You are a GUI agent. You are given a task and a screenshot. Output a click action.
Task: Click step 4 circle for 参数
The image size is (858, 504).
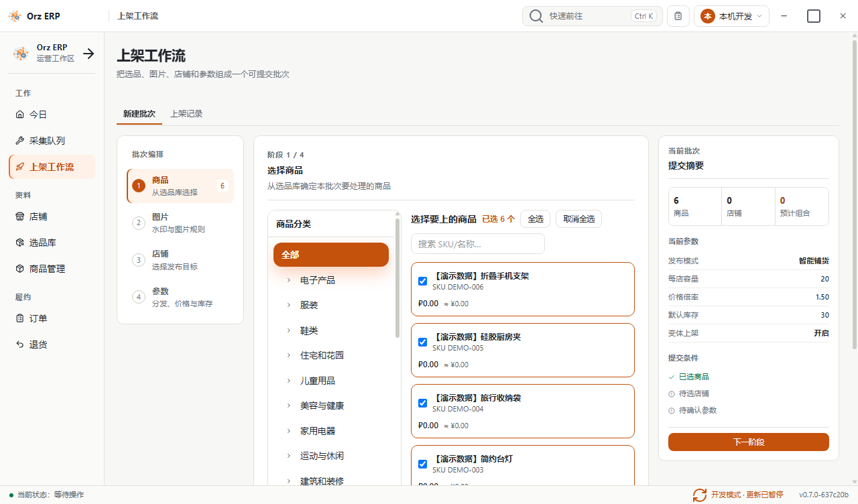click(139, 297)
